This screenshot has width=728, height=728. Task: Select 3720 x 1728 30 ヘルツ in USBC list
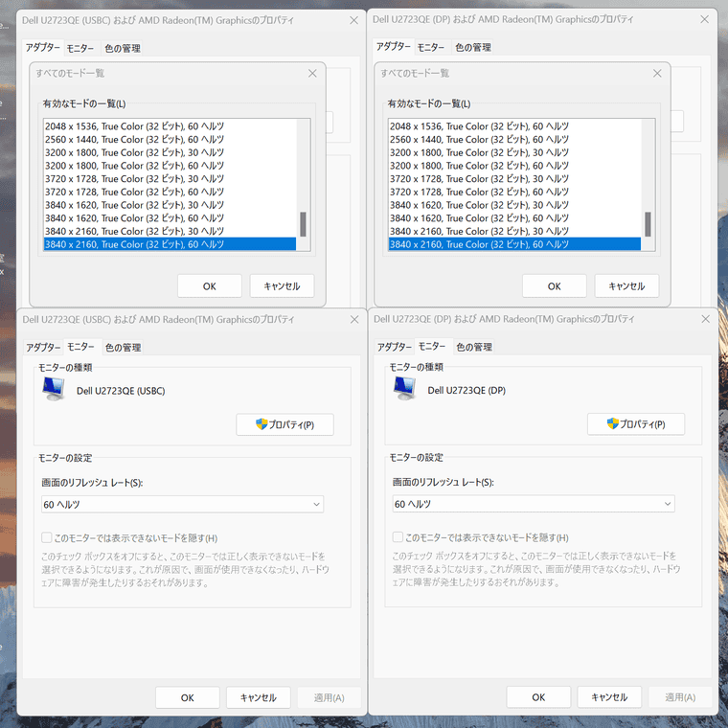pyautogui.click(x=170, y=179)
